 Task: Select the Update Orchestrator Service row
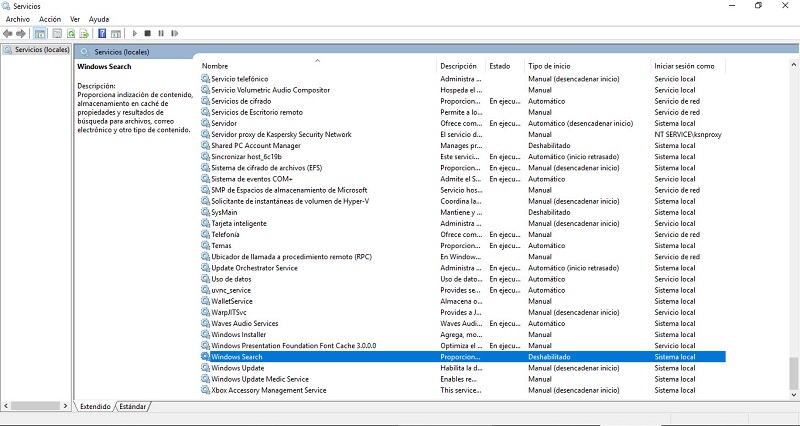463,268
